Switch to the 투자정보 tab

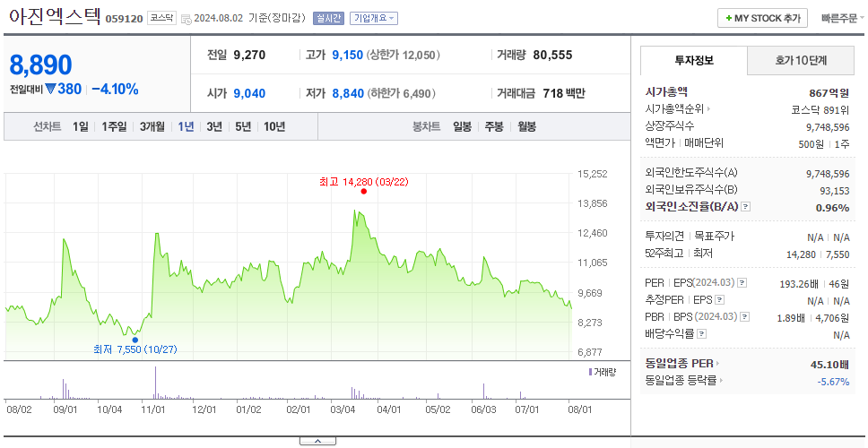pyautogui.click(x=694, y=60)
